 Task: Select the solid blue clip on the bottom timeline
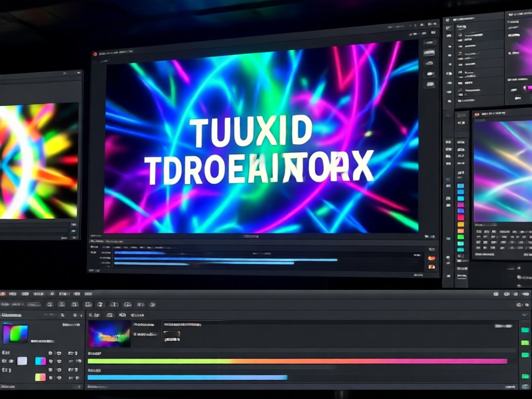tap(187, 377)
